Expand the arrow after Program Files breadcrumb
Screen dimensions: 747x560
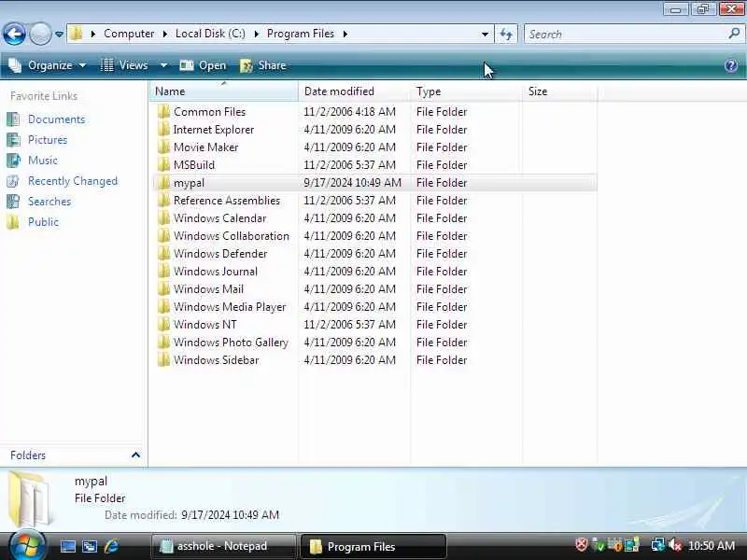345,34
